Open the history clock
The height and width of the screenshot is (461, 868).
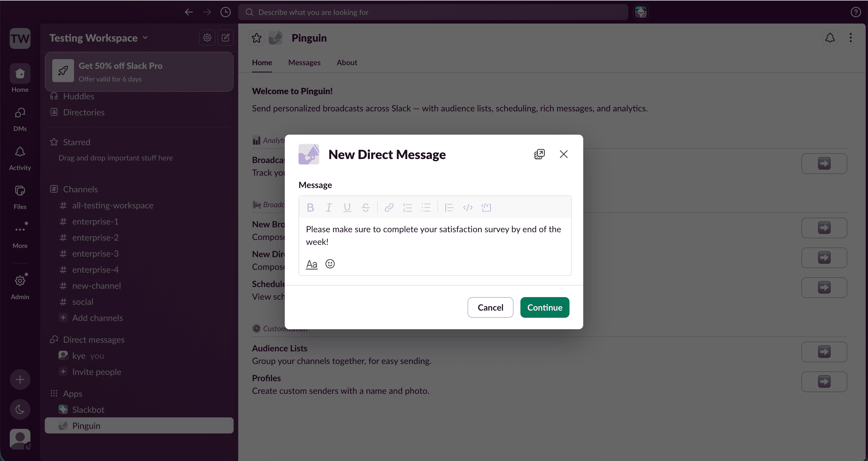coord(225,12)
